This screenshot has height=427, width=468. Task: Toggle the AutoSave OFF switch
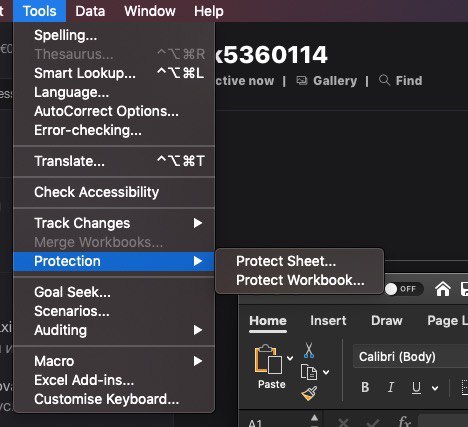[404, 289]
